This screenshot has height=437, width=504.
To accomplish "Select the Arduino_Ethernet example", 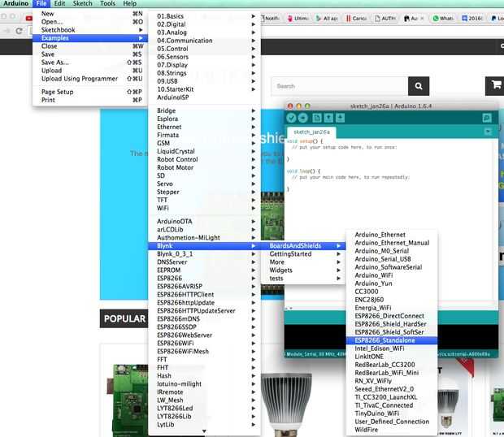I will click(x=392, y=235).
